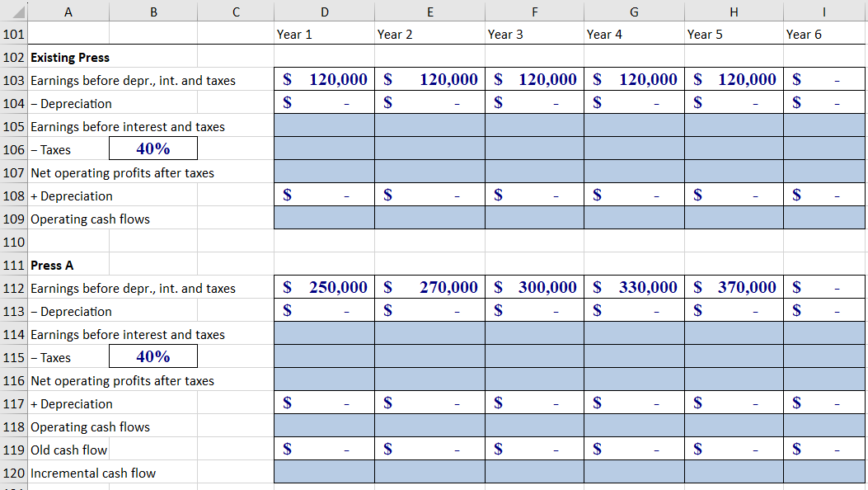Click the Existing Press tax rate 40% cell
This screenshot has width=868, height=490.
click(153, 148)
